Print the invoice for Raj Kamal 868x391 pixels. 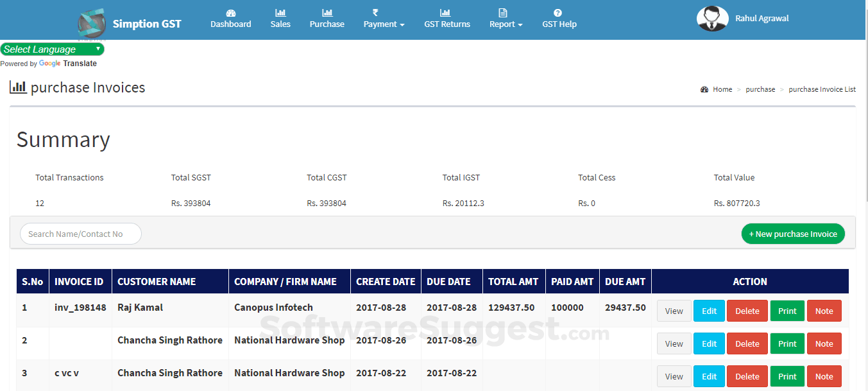click(x=787, y=311)
